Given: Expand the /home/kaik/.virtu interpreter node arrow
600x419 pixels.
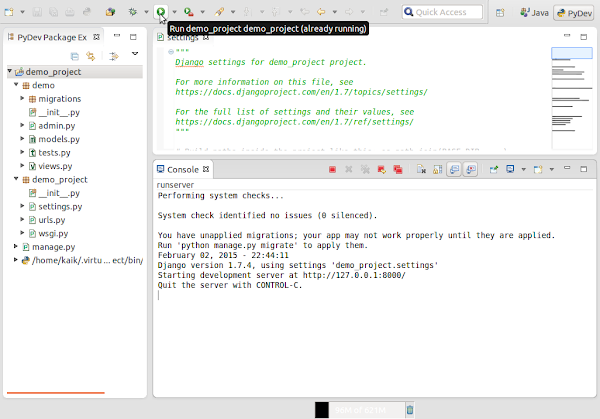Looking at the screenshot, I should coord(16,259).
